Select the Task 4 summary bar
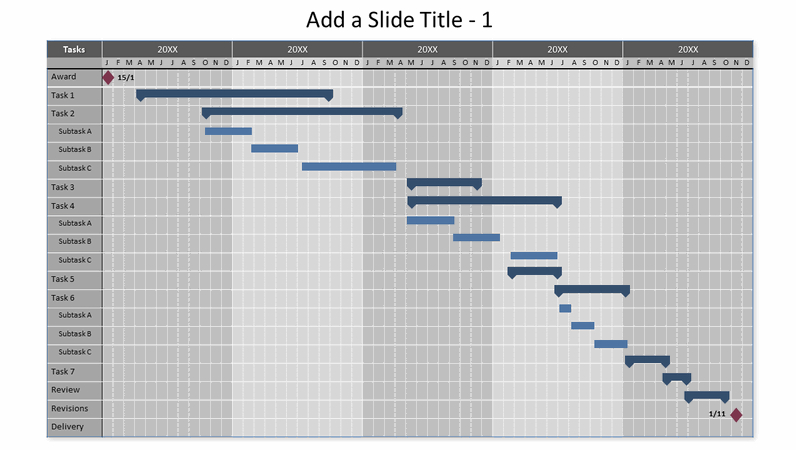The width and height of the screenshot is (796, 450). (484, 202)
